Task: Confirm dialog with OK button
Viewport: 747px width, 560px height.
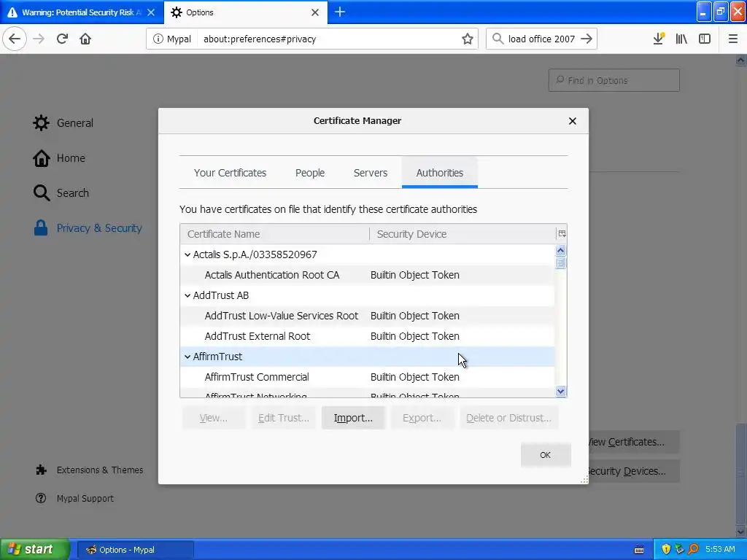Action: coord(546,455)
